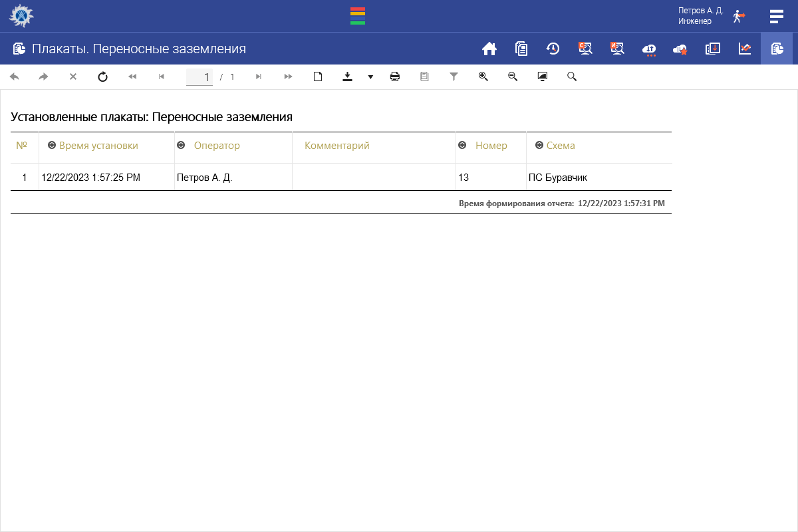Toggle sort on Время установки column
Screen dimensions: 798x532
pos(52,146)
